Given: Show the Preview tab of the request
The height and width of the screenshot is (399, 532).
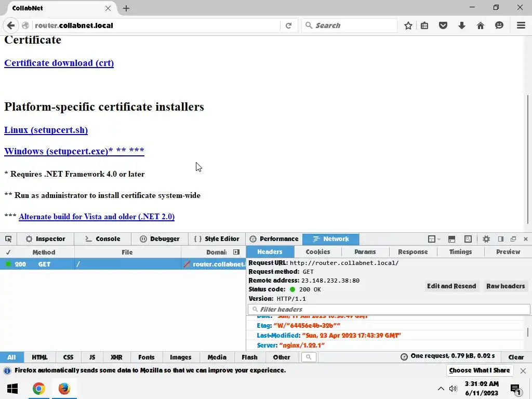Looking at the screenshot, I should point(508,252).
